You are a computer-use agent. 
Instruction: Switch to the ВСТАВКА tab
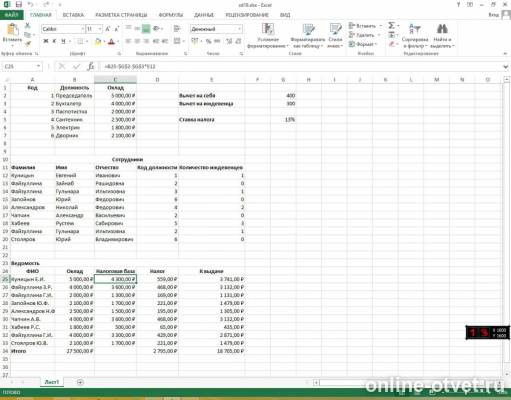click(73, 15)
